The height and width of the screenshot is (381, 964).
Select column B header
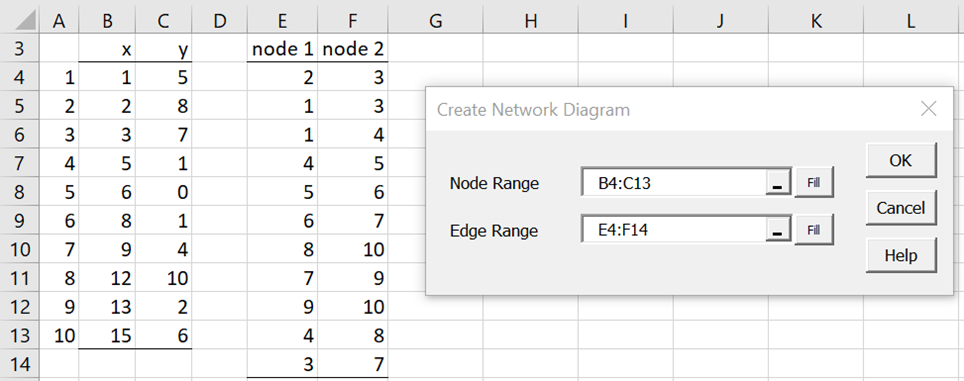point(107,20)
